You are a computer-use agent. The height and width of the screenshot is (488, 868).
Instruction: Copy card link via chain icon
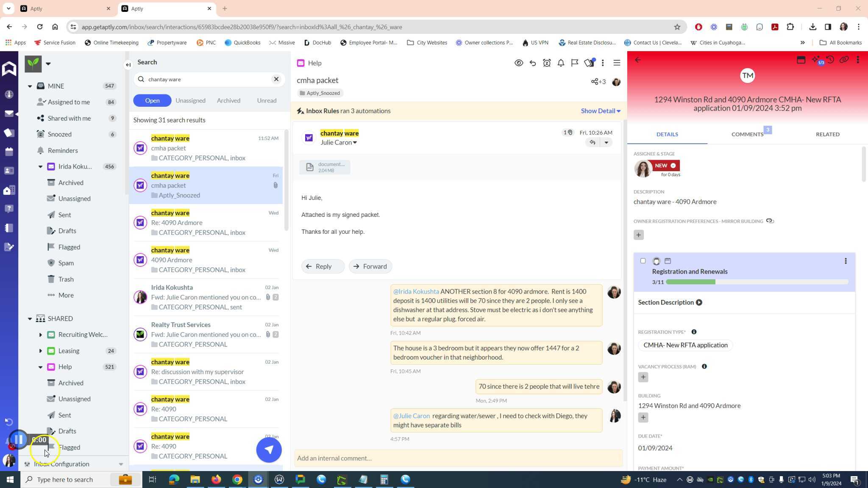tap(844, 60)
